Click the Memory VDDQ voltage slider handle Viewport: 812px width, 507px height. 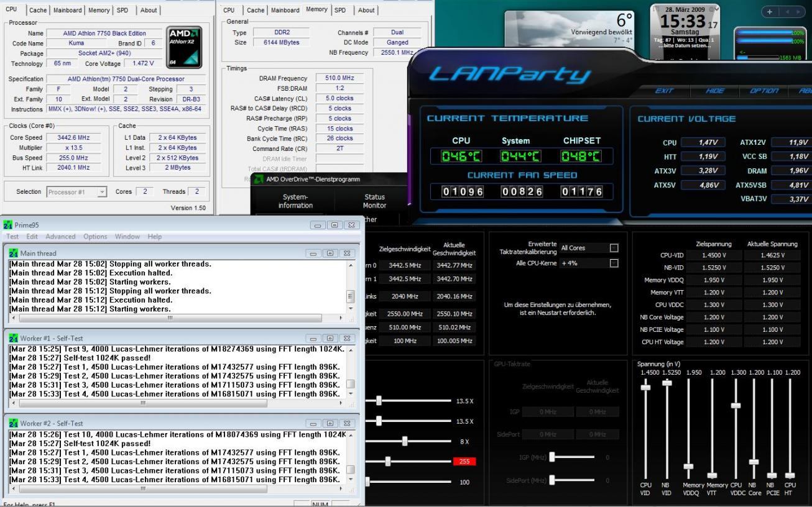point(688,467)
